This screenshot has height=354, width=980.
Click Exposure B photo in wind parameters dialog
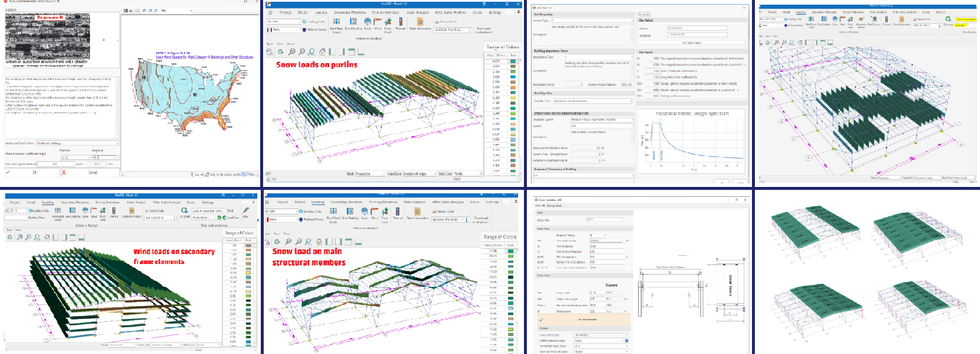[x=47, y=36]
